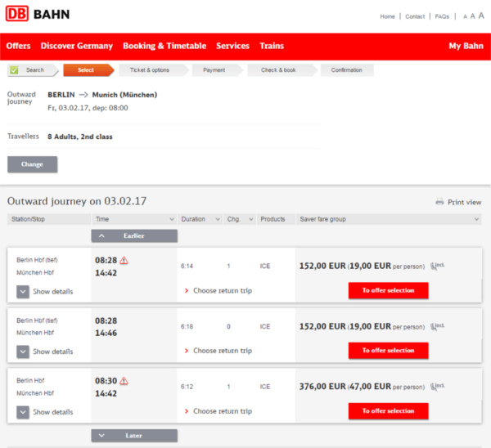Expand Show details for 08:28–14:46 connection
This screenshot has width=491, height=448.
(x=23, y=352)
